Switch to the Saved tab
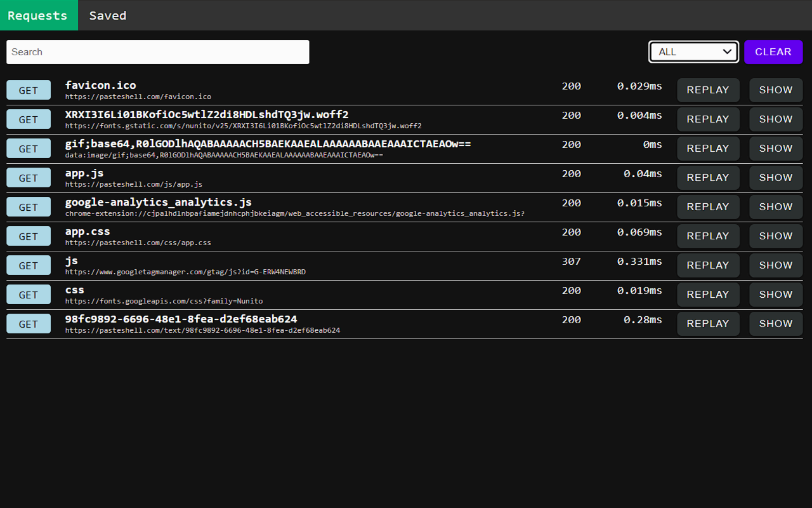Screen dimensions: 812x508 coord(107,15)
